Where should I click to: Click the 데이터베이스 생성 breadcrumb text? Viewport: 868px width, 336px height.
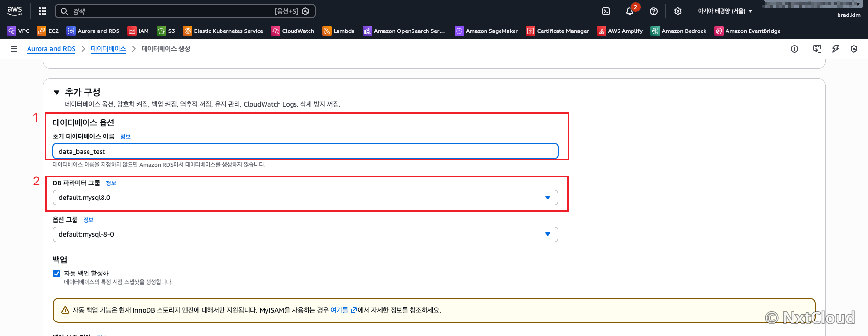[x=166, y=49]
